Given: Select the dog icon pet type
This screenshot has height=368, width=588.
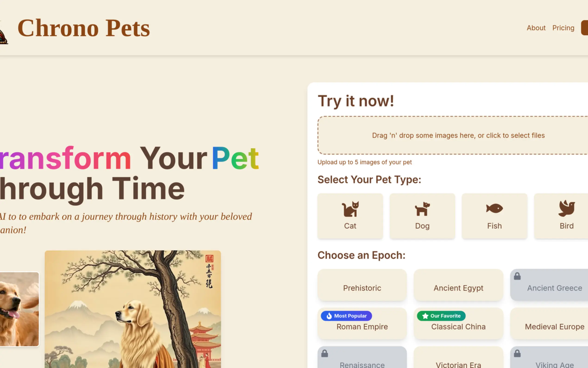Looking at the screenshot, I should (x=422, y=209).
